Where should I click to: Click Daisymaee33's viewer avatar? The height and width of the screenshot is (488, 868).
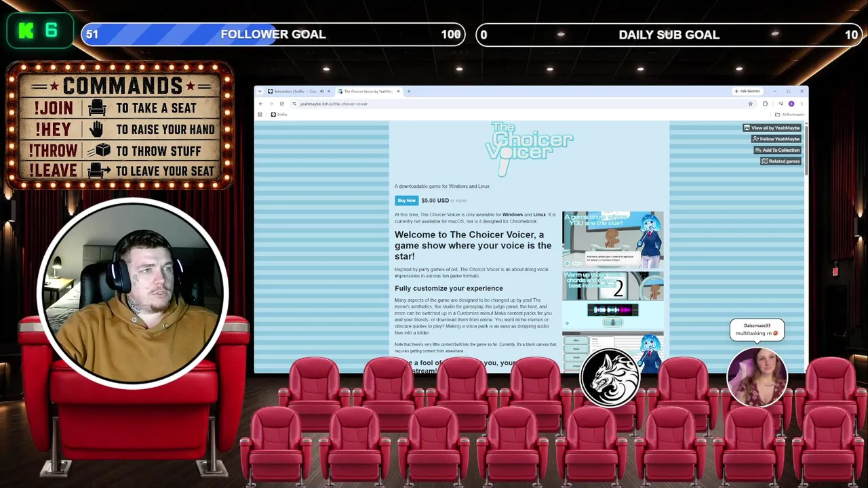pos(757,376)
